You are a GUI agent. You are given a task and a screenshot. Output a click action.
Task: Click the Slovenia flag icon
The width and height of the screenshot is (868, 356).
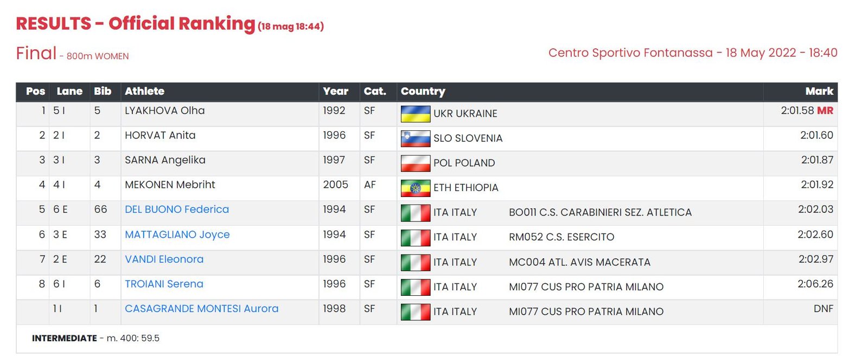click(415, 138)
